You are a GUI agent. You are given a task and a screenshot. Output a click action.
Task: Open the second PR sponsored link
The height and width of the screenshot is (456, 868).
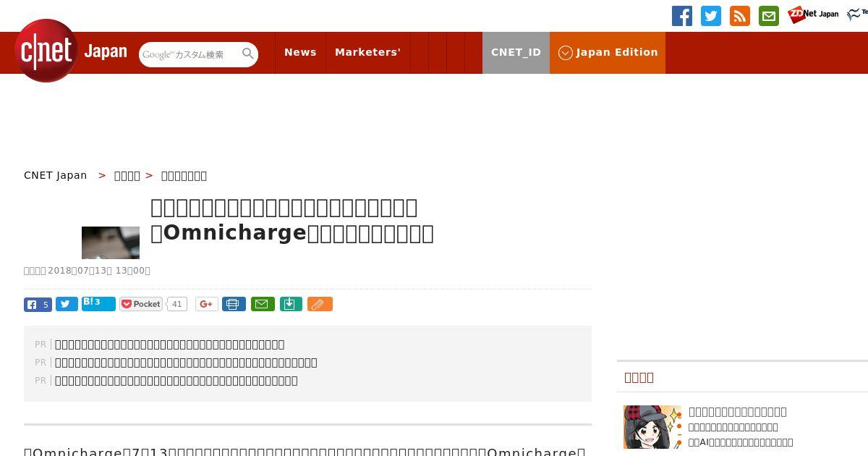[186, 363]
